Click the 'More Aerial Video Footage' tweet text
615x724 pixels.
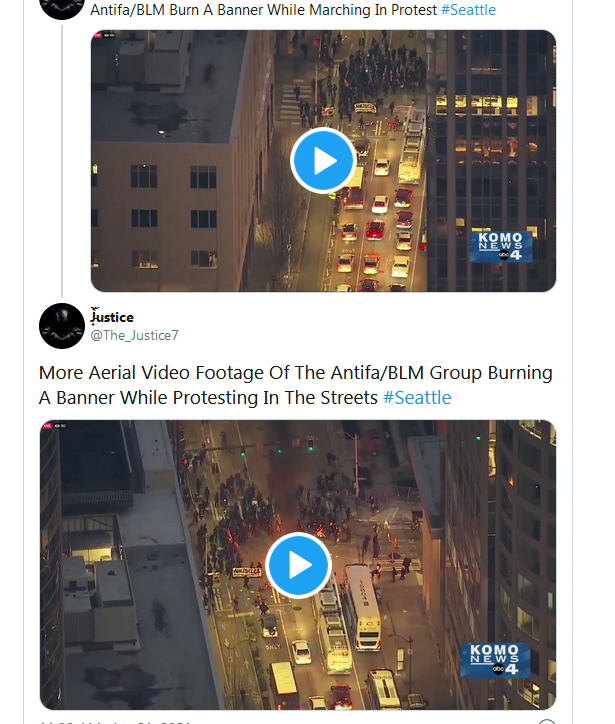click(295, 385)
